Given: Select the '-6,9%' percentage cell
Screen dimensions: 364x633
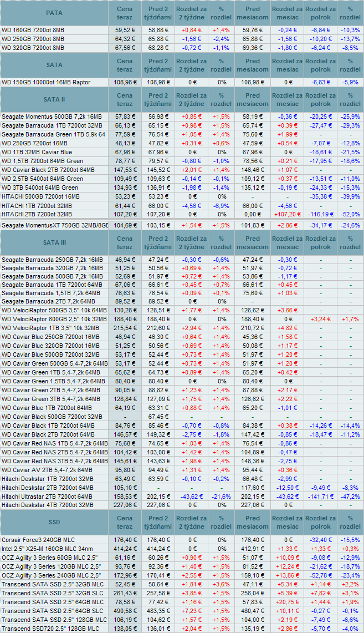Looking at the screenshot, I should [x=221, y=205].
